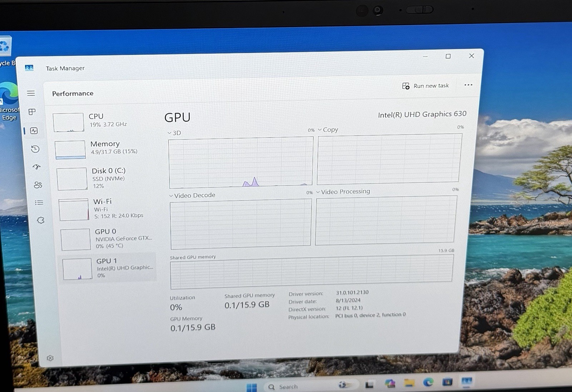
Task: Open Microsoft Edge on taskbar
Action: point(428,383)
